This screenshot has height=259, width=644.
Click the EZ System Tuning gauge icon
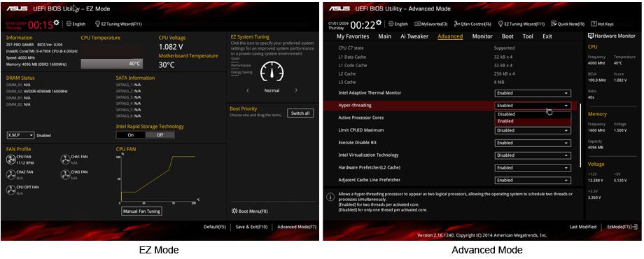pos(272,71)
